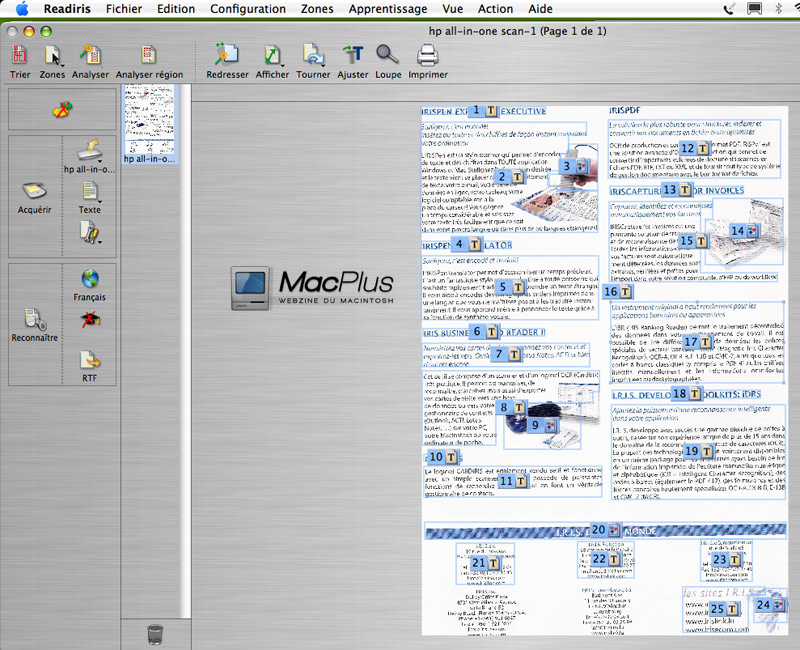This screenshot has width=800, height=650.
Task: Select the text zone 17 tag
Action: (697, 342)
